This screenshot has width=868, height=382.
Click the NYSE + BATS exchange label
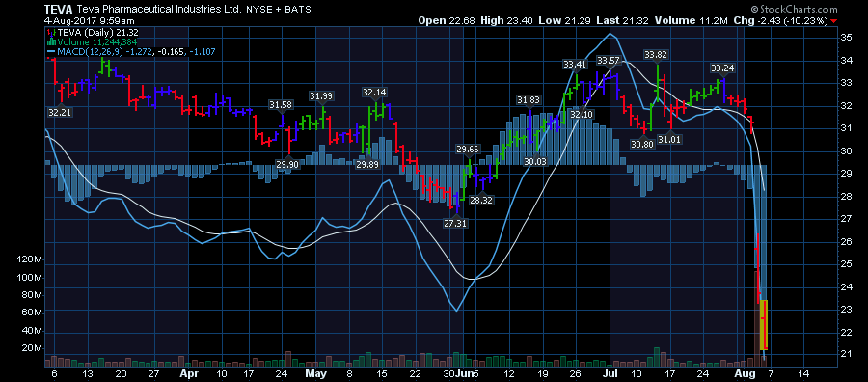[279, 10]
